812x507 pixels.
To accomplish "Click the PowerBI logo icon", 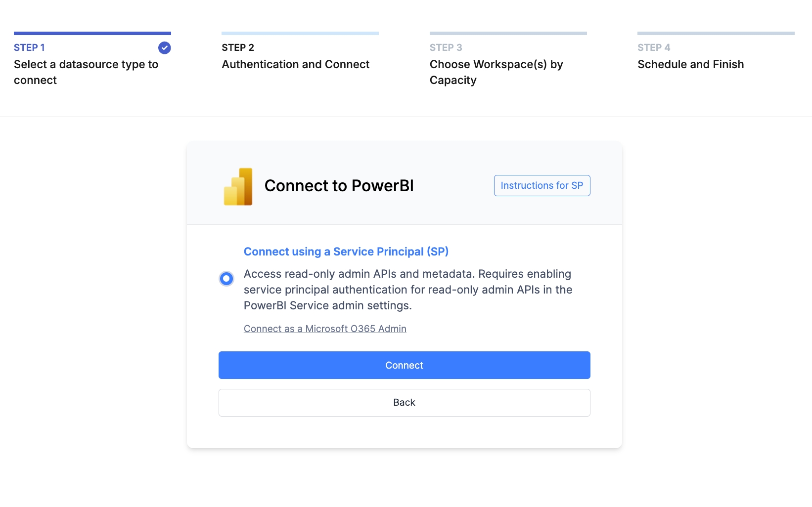I will [238, 187].
